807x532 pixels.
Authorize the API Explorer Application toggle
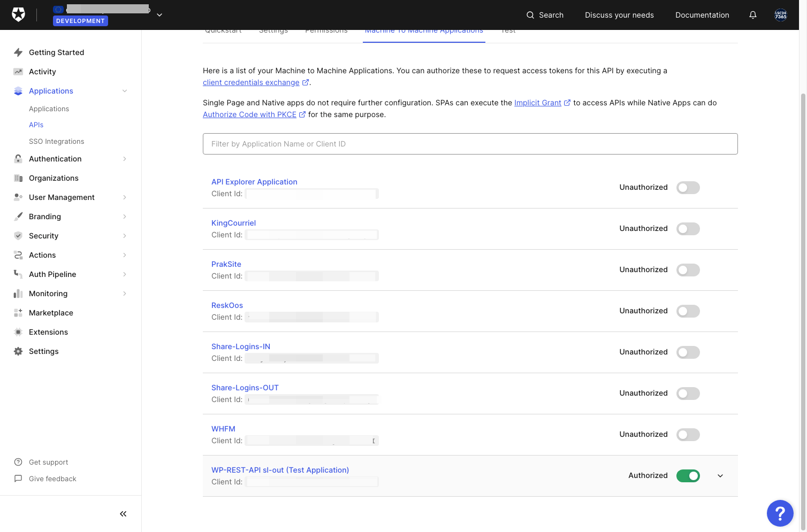(688, 188)
